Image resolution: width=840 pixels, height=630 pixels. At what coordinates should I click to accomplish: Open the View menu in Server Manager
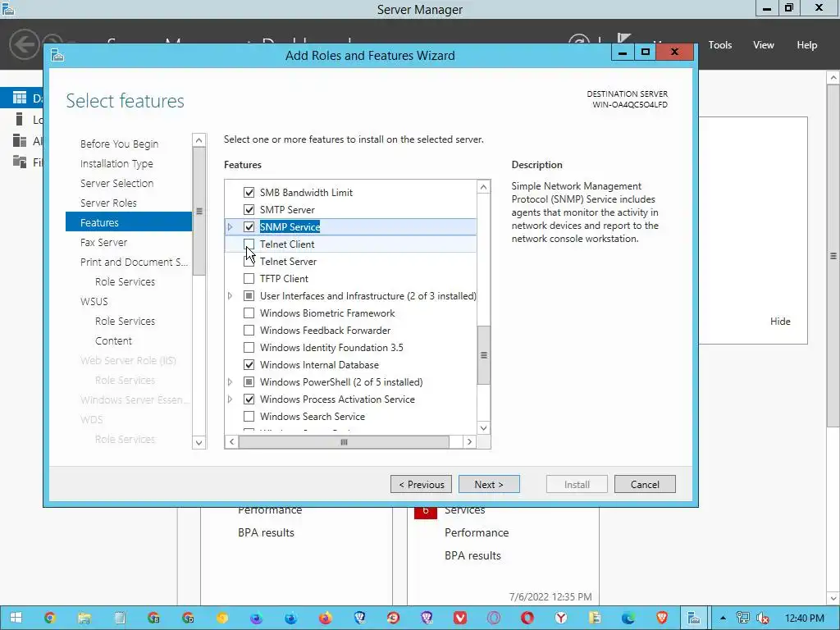click(764, 45)
